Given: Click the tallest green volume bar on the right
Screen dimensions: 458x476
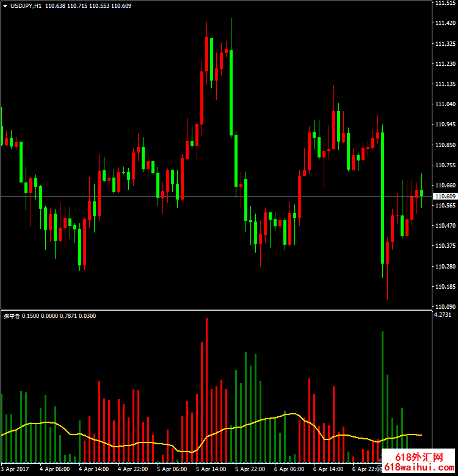Looking at the screenshot, I should pyautogui.click(x=382, y=397).
